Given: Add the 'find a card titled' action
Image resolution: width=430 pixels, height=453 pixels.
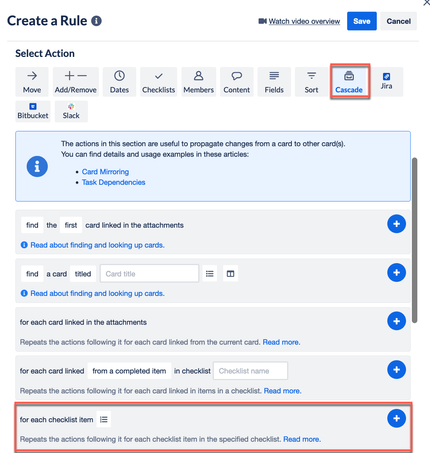Looking at the screenshot, I should point(396,272).
